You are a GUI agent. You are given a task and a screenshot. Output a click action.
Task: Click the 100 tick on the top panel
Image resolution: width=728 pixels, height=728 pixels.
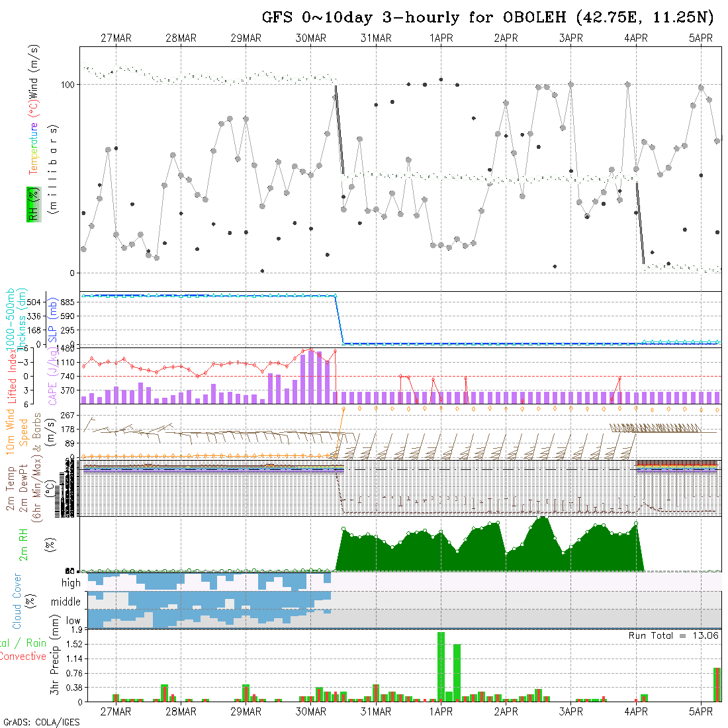[68, 85]
